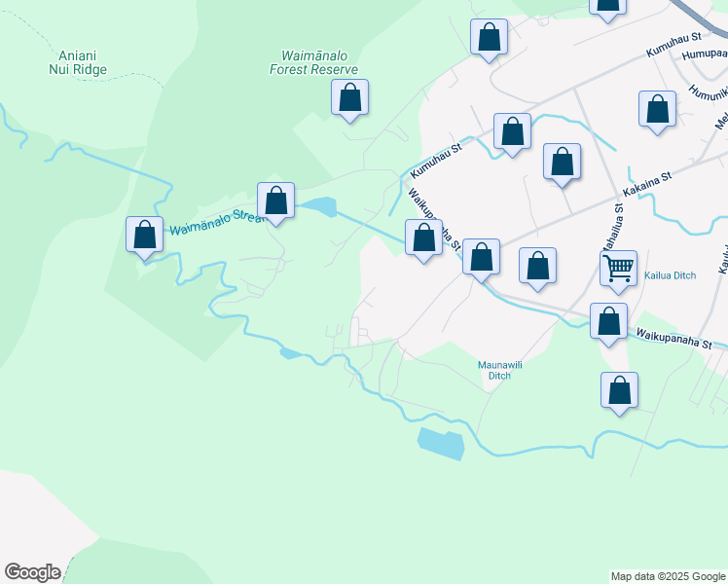Click the Google logo
The width and height of the screenshot is (728, 584).
(x=32, y=572)
